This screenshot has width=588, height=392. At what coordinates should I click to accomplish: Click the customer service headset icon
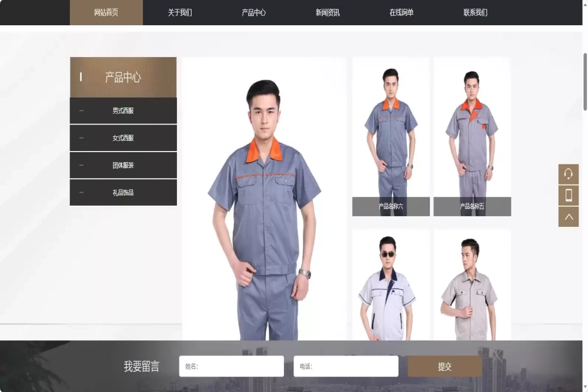568,174
